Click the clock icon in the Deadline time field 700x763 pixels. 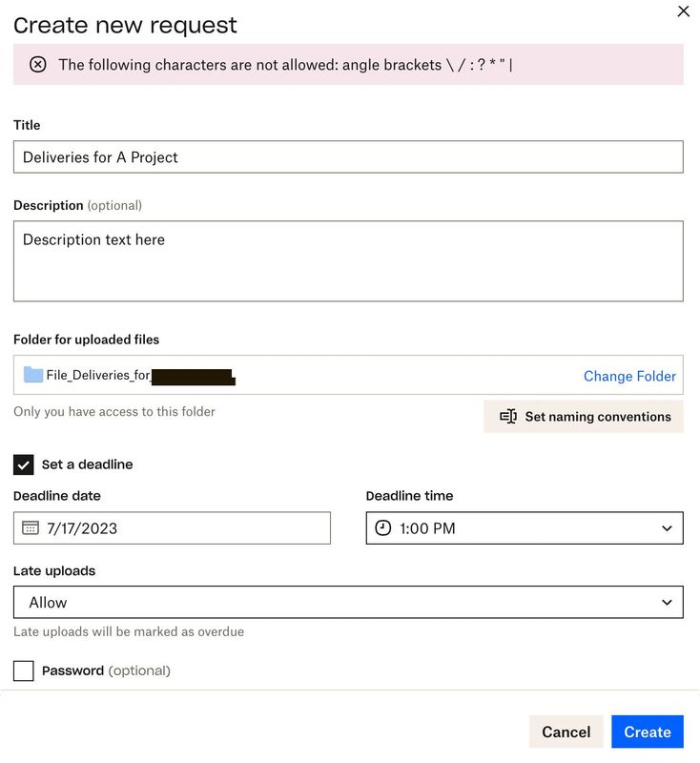point(385,527)
